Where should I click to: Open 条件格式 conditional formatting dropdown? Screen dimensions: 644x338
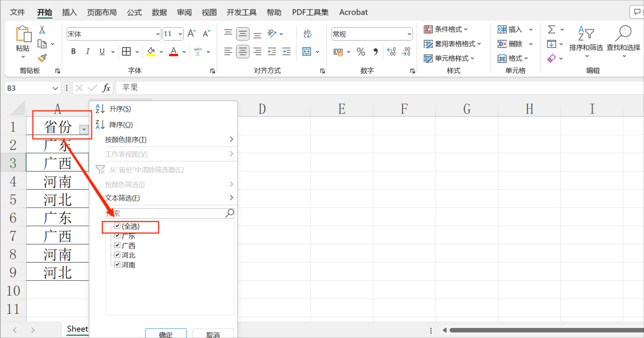[x=446, y=29]
